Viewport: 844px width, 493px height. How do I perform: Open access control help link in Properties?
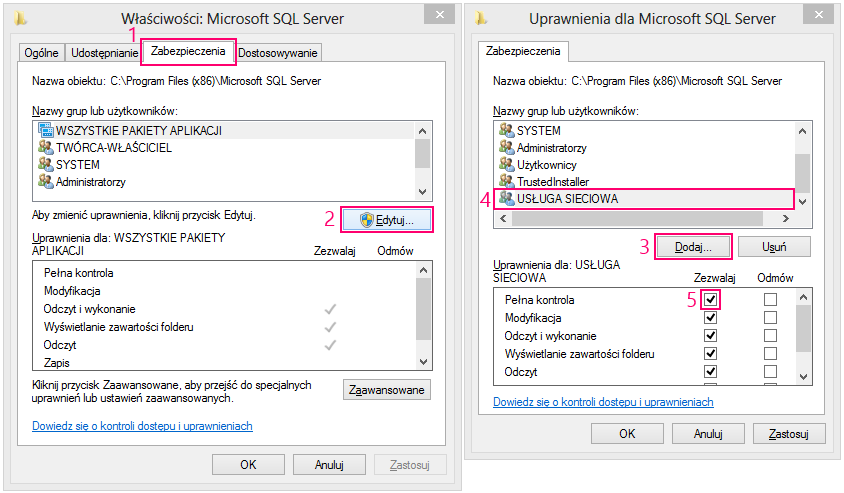tap(142, 426)
